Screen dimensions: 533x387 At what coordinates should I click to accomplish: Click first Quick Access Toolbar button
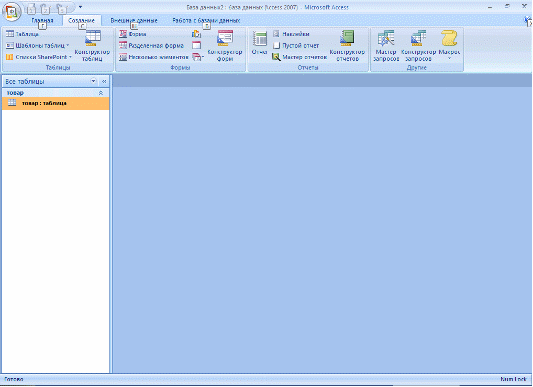(x=31, y=10)
